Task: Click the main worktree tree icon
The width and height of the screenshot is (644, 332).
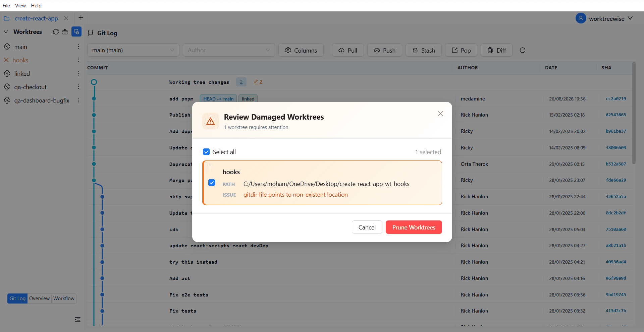Action: [7, 47]
